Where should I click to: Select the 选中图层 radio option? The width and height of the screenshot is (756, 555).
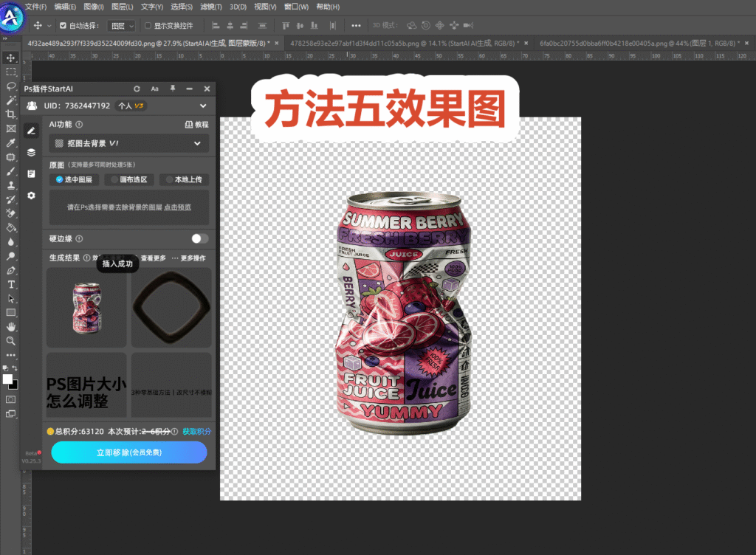pos(74,179)
